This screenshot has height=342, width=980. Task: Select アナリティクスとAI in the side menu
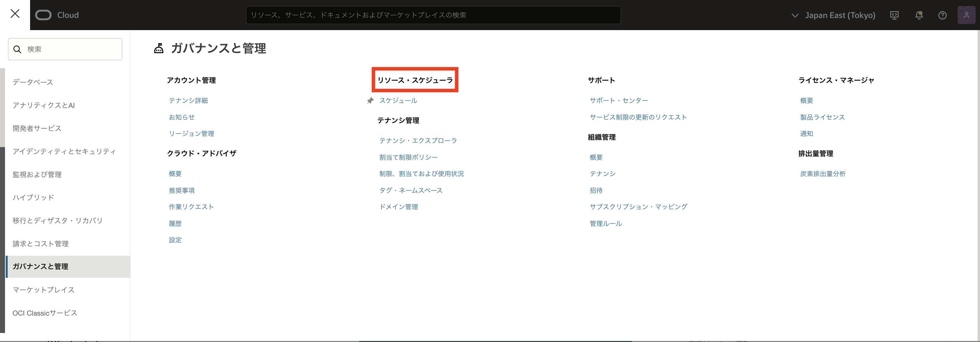(44, 105)
